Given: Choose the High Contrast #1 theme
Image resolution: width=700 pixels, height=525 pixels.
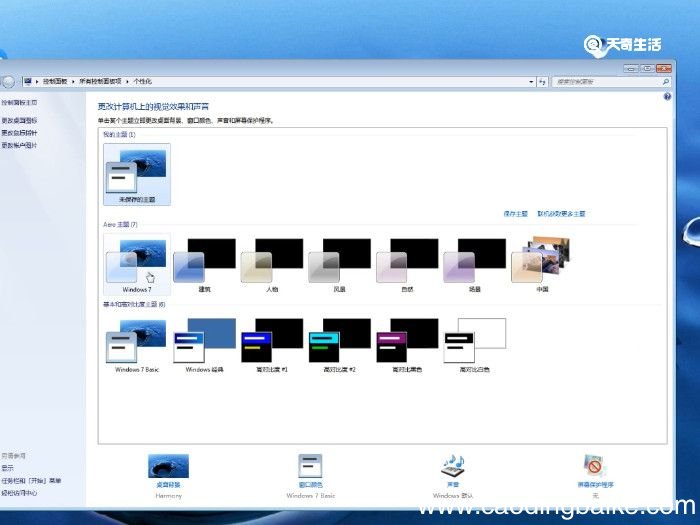Looking at the screenshot, I should pyautogui.click(x=272, y=345).
